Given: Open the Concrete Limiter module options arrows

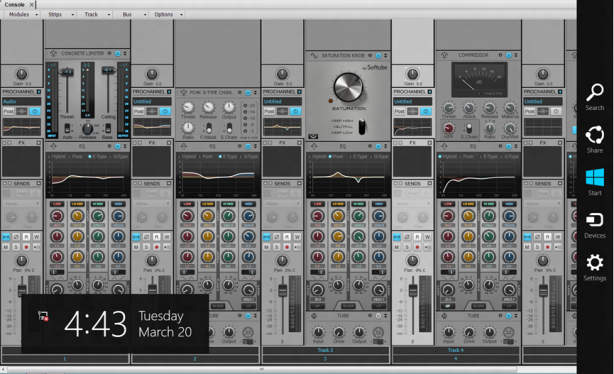Looking at the screenshot, I should (x=125, y=54).
